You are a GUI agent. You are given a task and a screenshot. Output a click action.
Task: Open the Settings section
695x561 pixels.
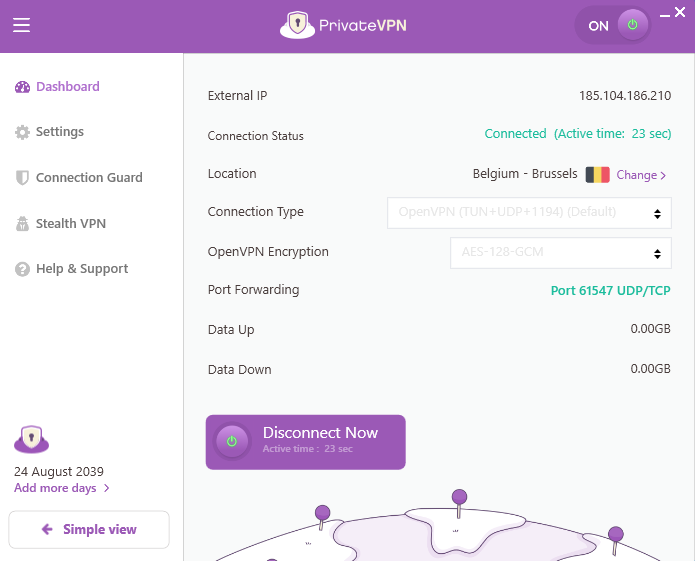coord(60,132)
